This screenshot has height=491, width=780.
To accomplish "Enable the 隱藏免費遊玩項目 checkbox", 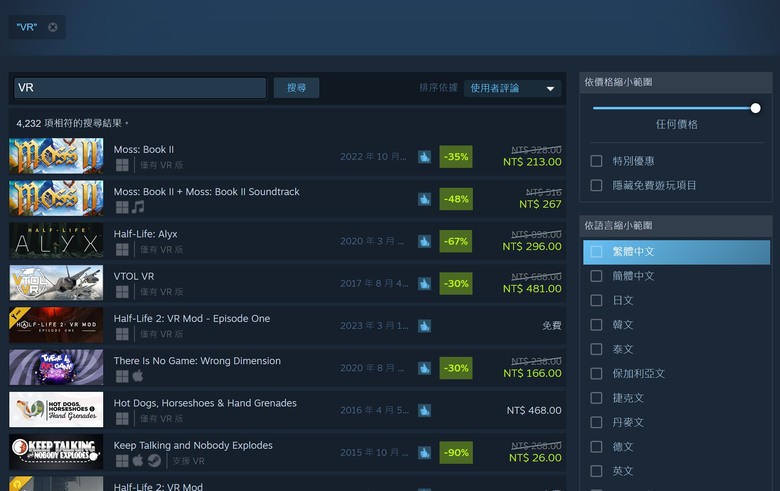I will pyautogui.click(x=596, y=186).
